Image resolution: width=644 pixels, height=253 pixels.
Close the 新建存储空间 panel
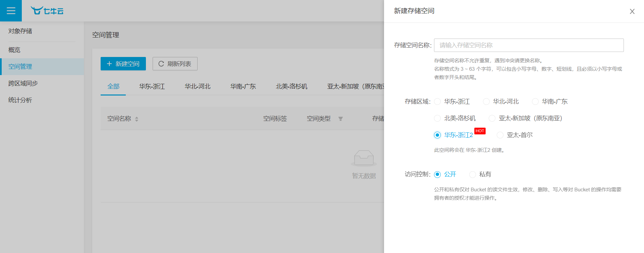632,11
